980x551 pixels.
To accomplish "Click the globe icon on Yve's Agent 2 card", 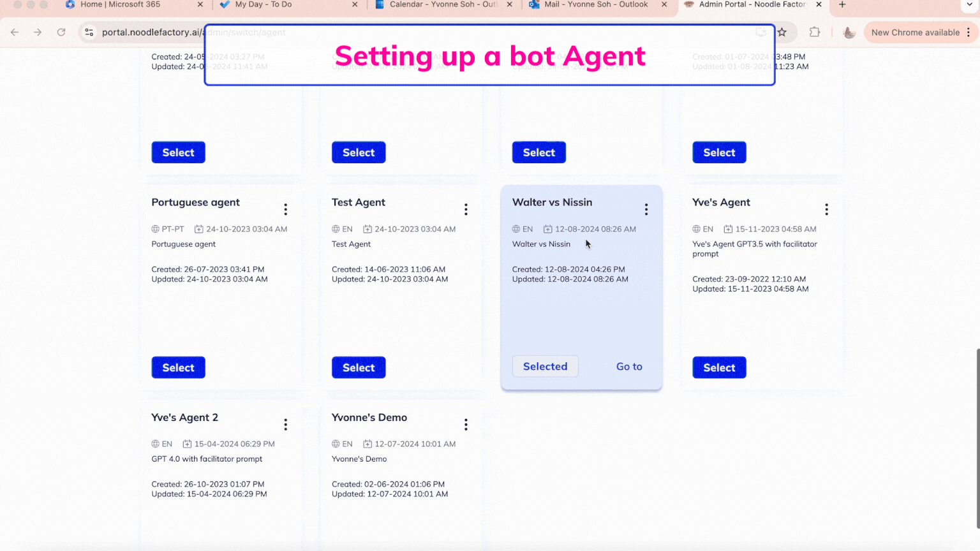I will coord(155,444).
